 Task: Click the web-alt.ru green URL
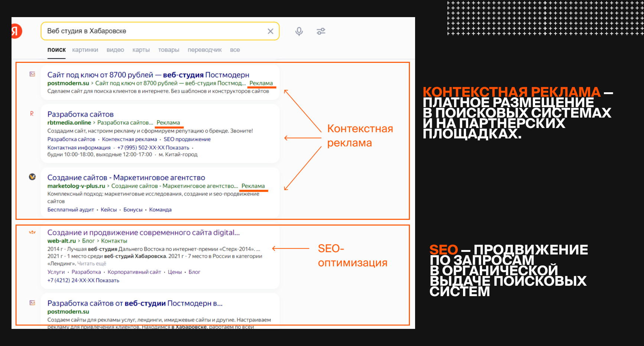click(62, 241)
